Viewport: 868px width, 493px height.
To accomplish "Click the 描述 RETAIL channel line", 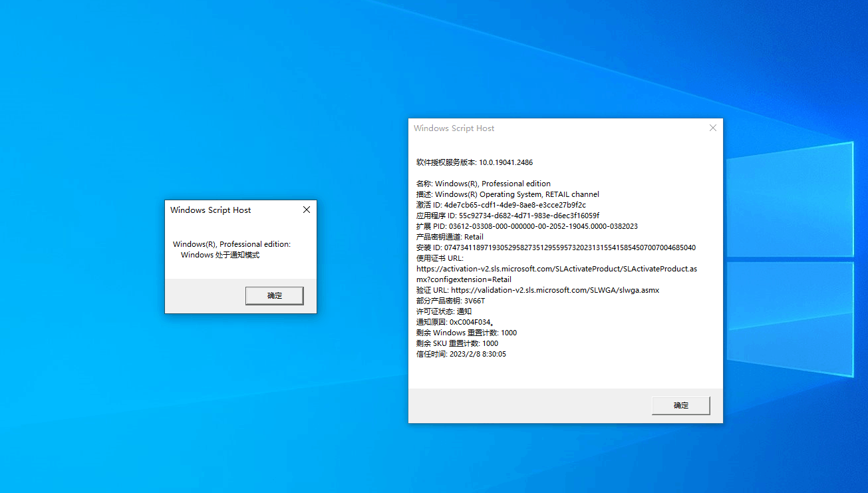I will click(x=507, y=194).
